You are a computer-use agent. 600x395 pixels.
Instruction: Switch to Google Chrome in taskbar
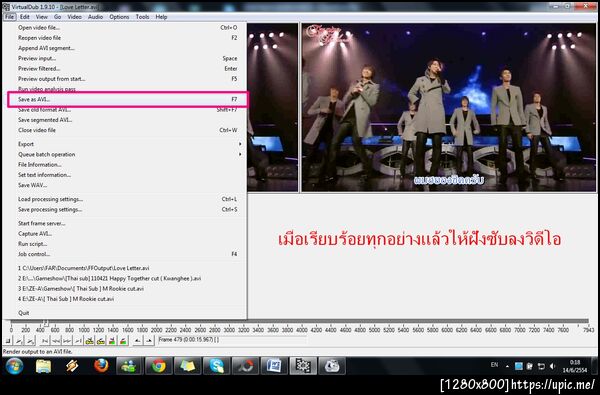[158, 366]
